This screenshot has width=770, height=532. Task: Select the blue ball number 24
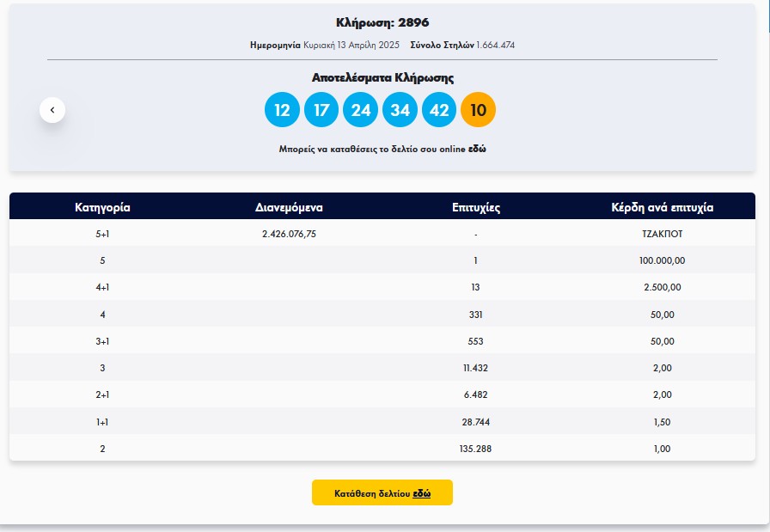(360, 109)
